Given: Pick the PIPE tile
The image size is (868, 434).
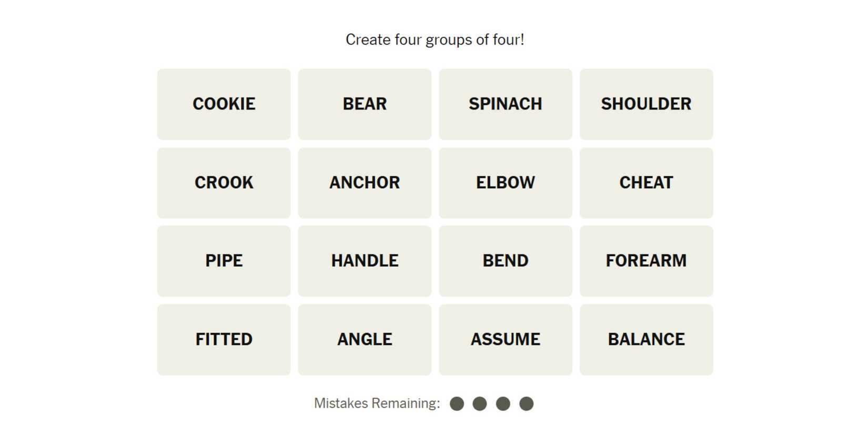Looking at the screenshot, I should point(224,261).
